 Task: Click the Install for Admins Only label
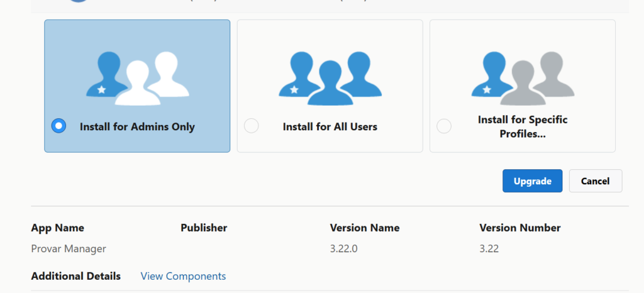coord(137,126)
